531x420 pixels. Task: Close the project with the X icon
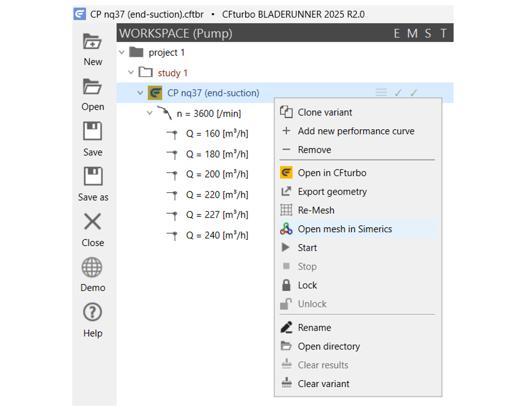tap(92, 221)
